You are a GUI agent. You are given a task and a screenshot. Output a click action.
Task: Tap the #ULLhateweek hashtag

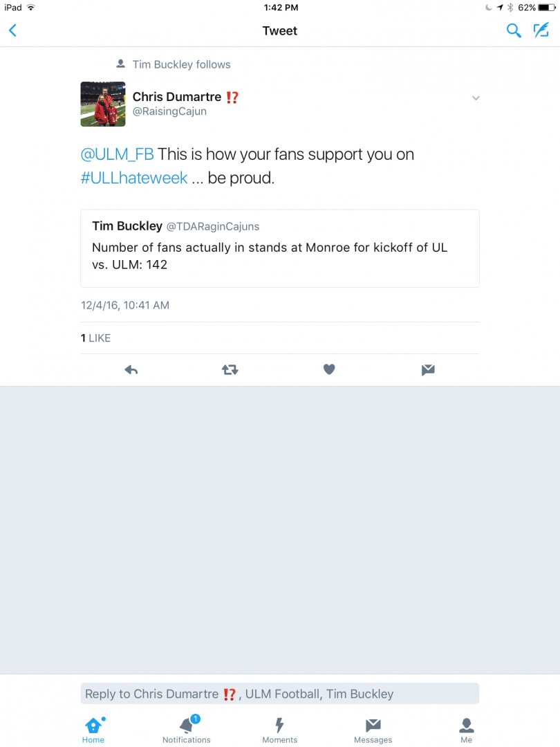(134, 178)
